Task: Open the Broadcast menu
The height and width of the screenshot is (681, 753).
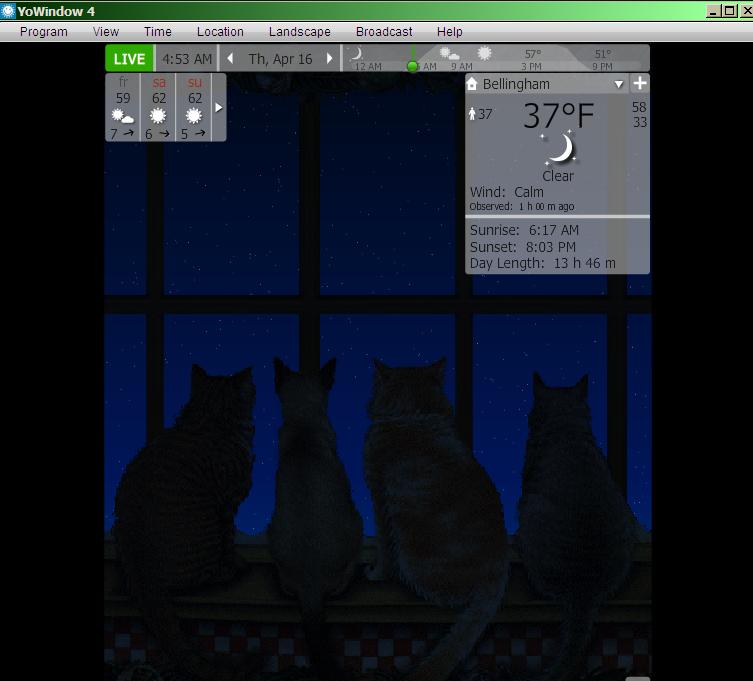Action: 384,32
